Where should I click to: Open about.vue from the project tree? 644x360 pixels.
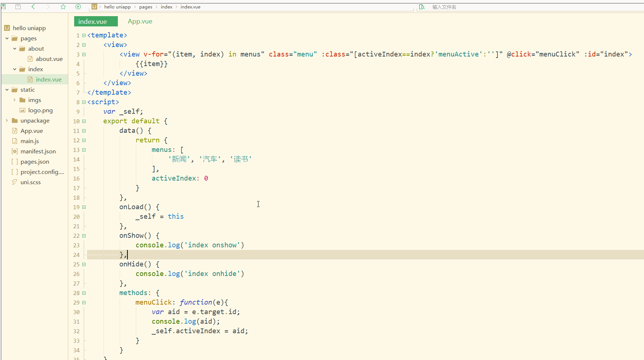[x=49, y=59]
